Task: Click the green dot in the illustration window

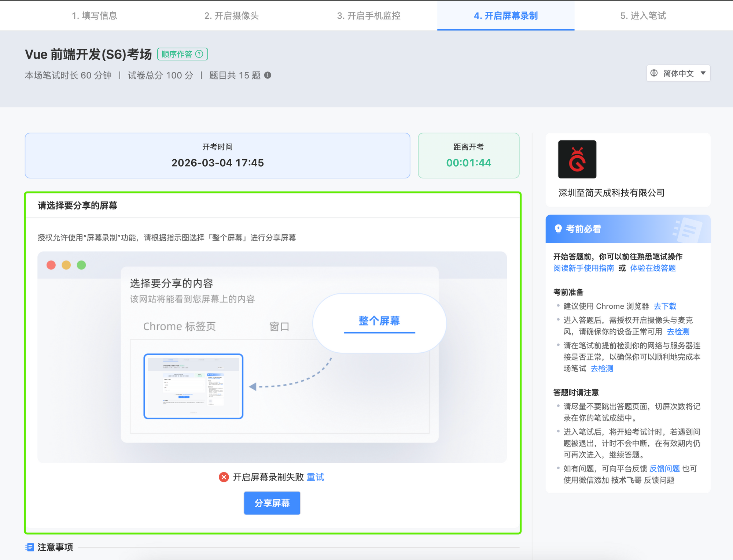Action: tap(81, 265)
